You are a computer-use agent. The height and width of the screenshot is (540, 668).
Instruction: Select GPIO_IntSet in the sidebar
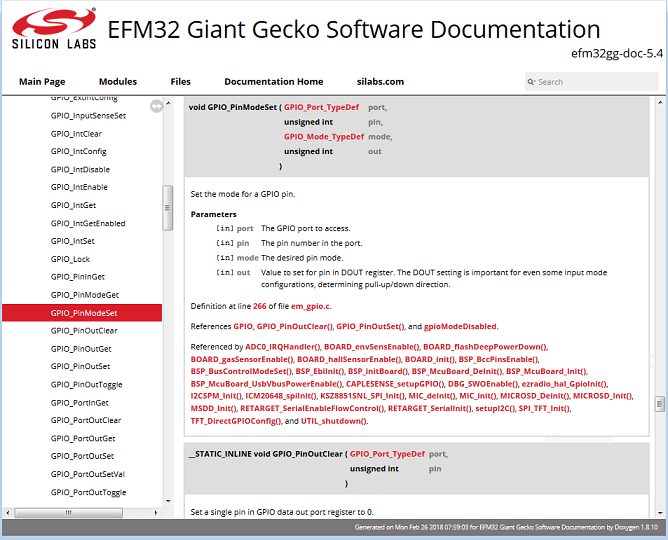[x=72, y=241]
